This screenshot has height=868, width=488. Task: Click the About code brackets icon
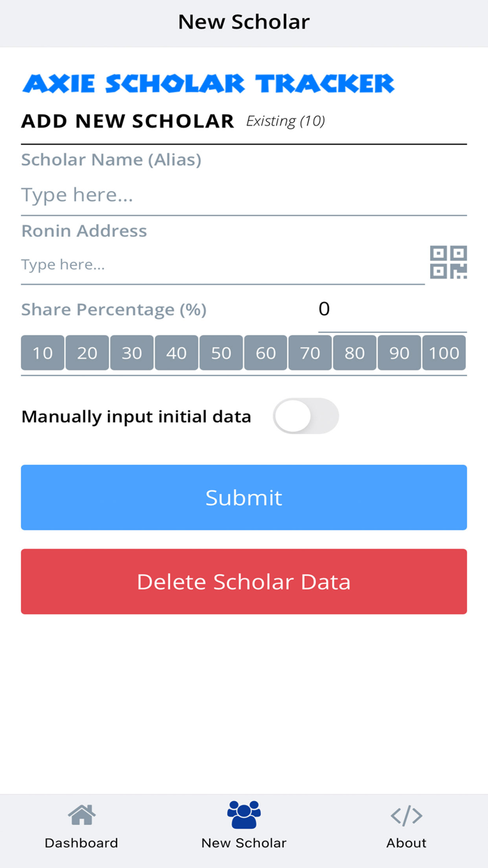[x=406, y=814]
